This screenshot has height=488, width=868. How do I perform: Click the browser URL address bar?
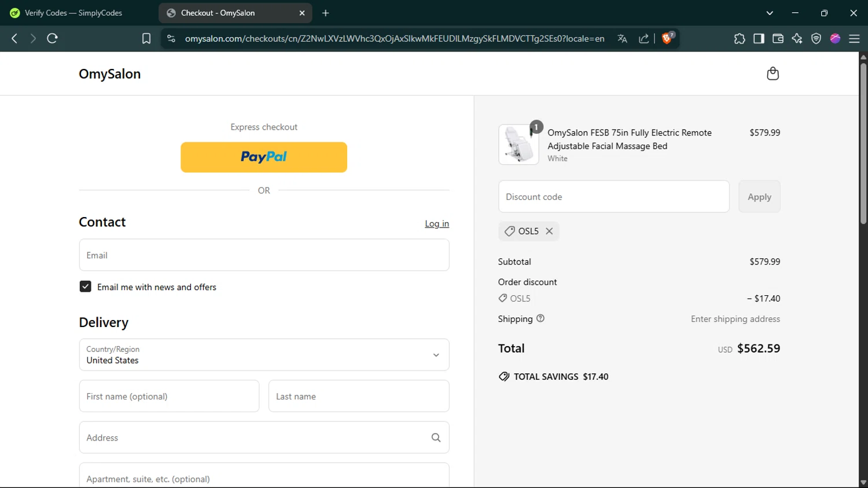point(395,38)
